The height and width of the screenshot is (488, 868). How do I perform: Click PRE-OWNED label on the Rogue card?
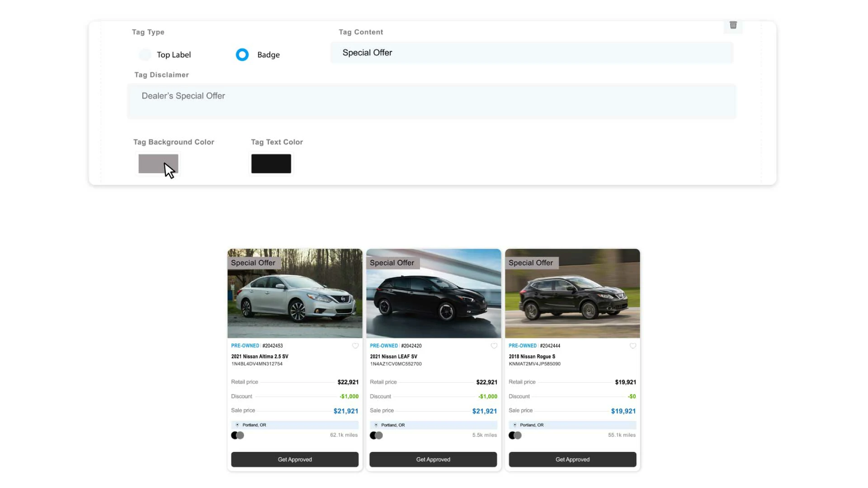coord(523,346)
